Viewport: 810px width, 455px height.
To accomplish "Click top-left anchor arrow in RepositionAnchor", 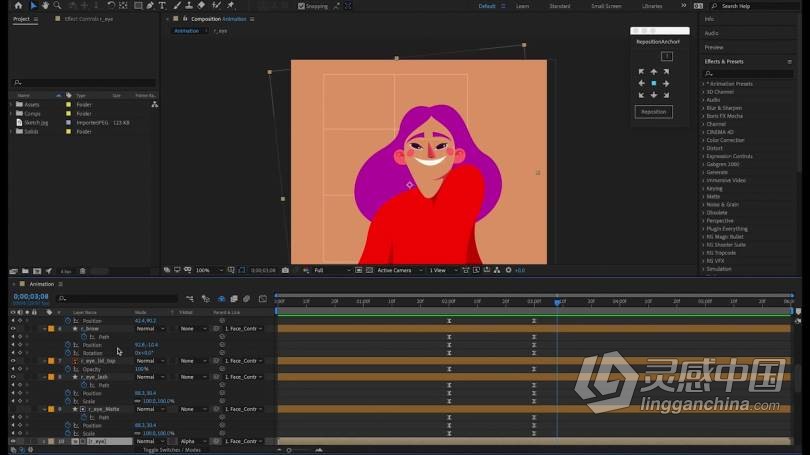I will pyautogui.click(x=642, y=72).
